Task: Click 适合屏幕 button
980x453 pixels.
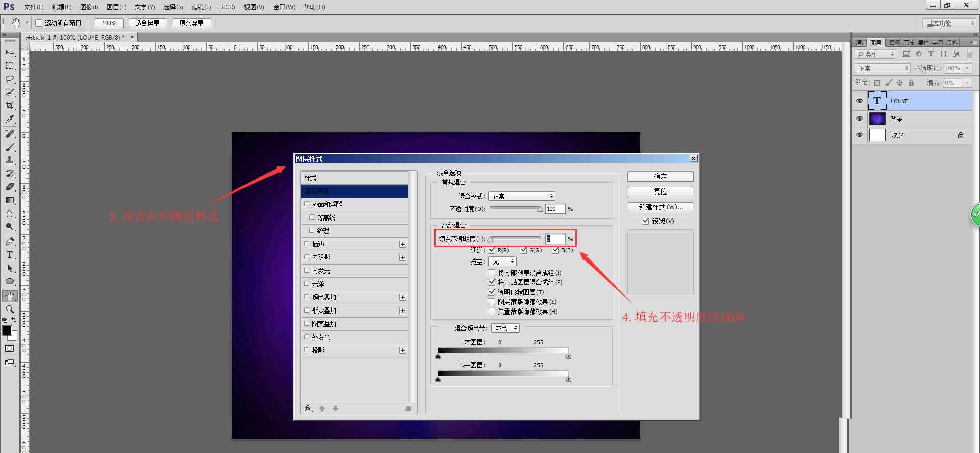Action: [148, 23]
